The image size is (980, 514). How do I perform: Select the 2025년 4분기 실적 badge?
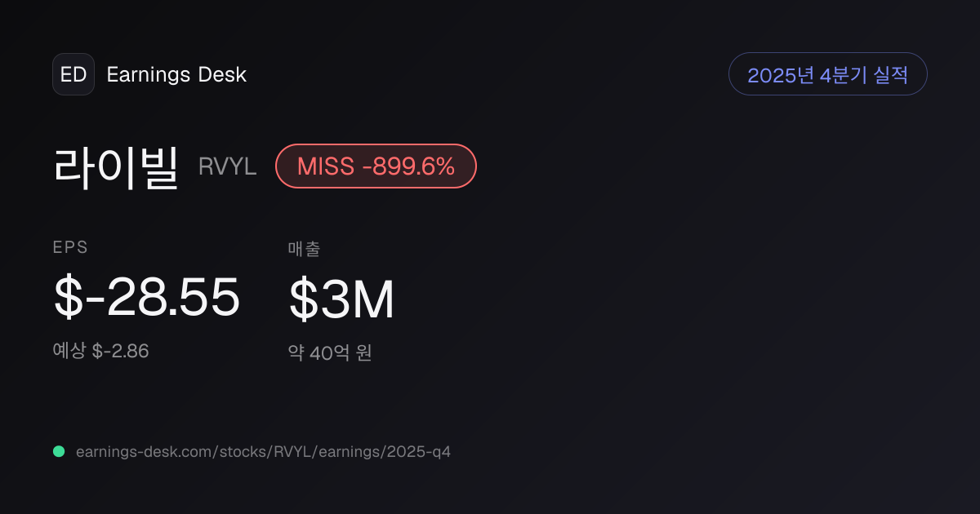[827, 74]
